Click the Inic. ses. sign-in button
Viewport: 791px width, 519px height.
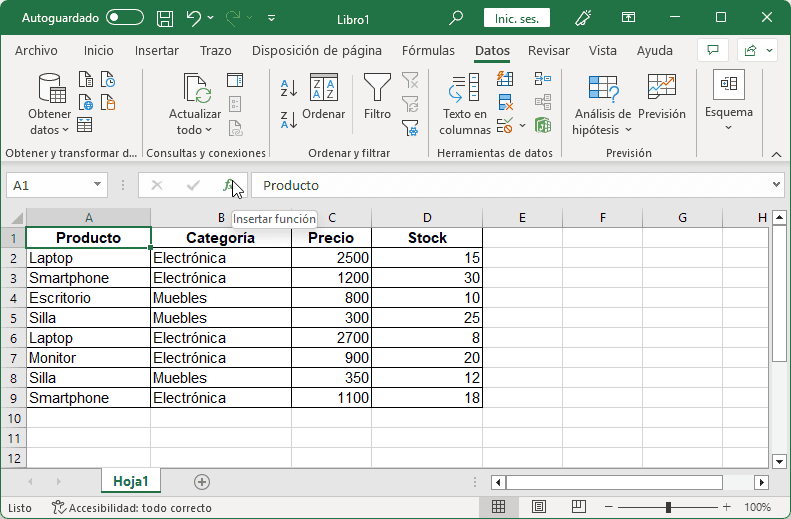coord(517,18)
